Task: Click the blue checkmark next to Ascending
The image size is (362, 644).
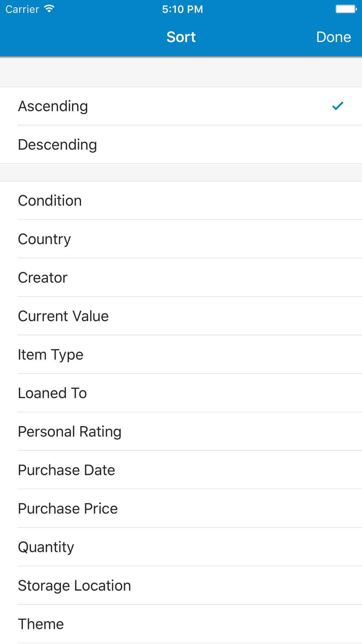Action: click(x=338, y=106)
